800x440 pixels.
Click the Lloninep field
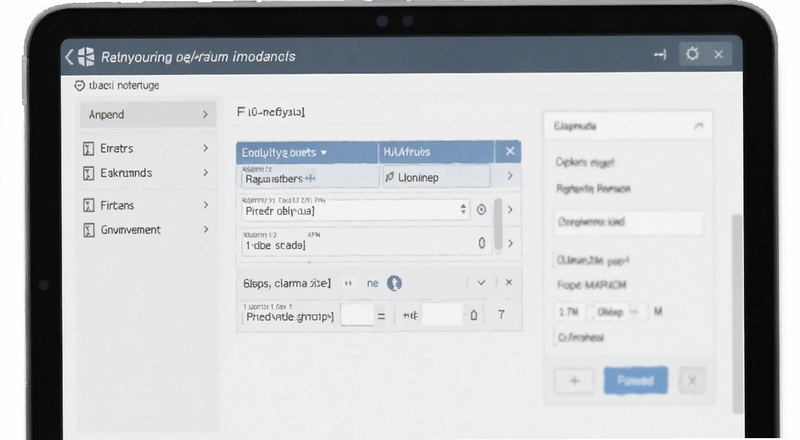437,177
